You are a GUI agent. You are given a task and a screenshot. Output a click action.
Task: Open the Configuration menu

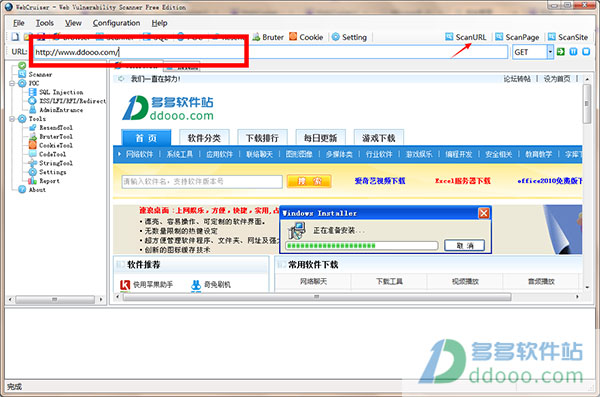click(x=116, y=23)
